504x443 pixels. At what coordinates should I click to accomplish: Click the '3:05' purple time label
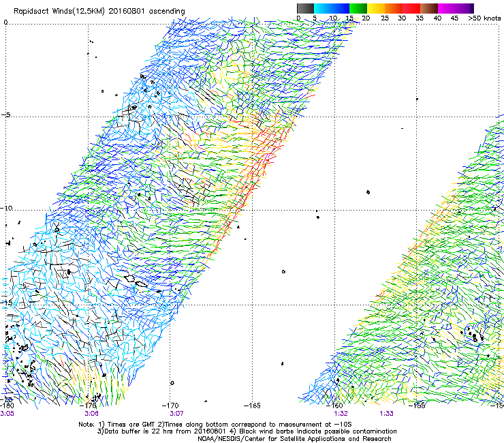click(x=7, y=414)
